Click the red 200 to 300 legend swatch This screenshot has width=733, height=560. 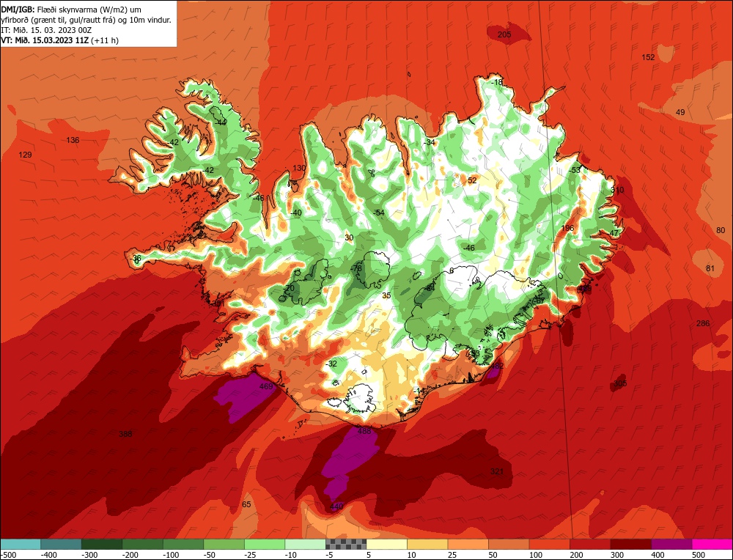tap(589, 544)
